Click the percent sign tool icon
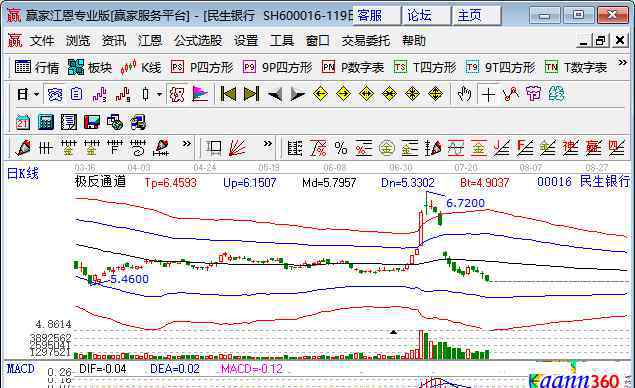The width and height of the screenshot is (635, 388). 341,148
